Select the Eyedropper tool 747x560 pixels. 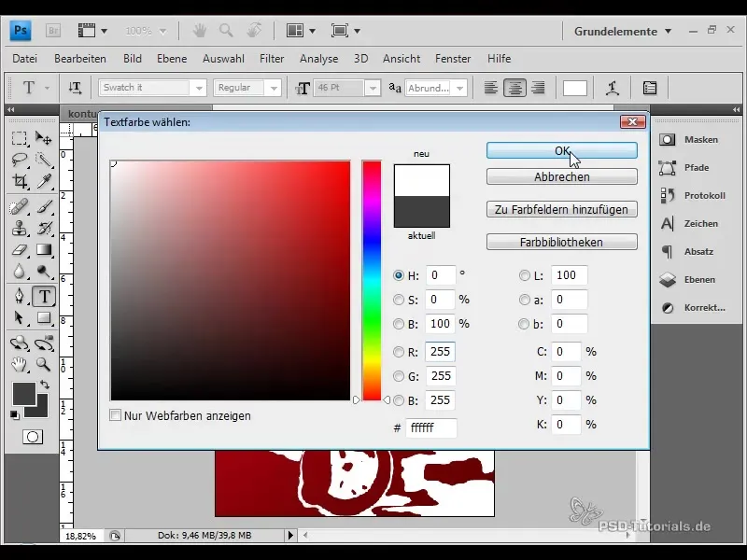pyautogui.click(x=44, y=181)
